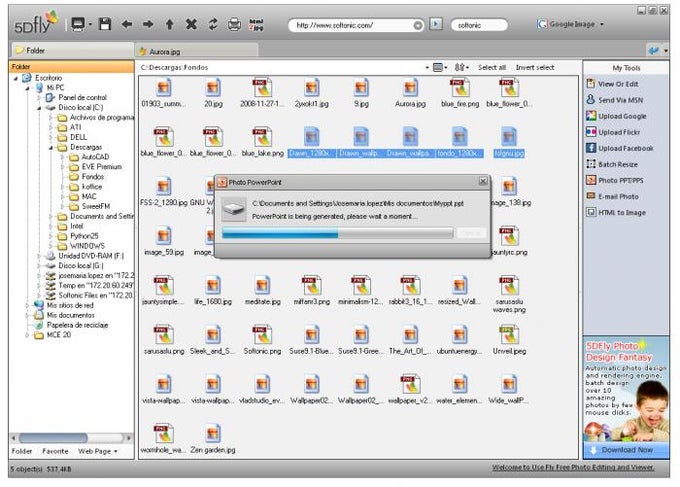Click the go button beside URL field
The height and width of the screenshot is (487, 680).
click(436, 24)
